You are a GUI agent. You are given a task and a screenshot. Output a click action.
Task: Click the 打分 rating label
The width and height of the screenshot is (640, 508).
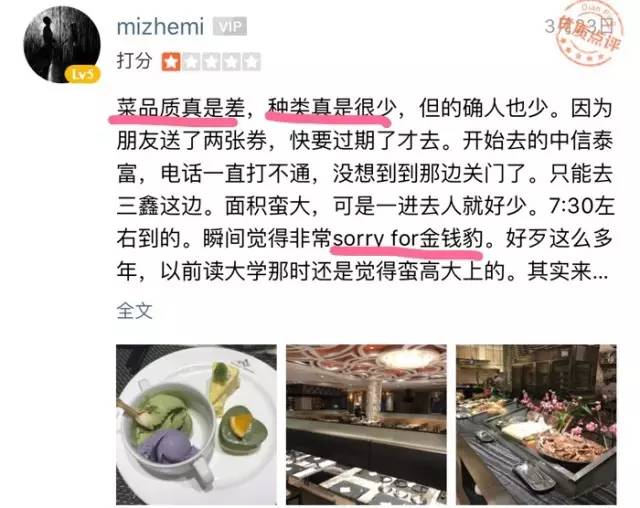pyautogui.click(x=134, y=61)
